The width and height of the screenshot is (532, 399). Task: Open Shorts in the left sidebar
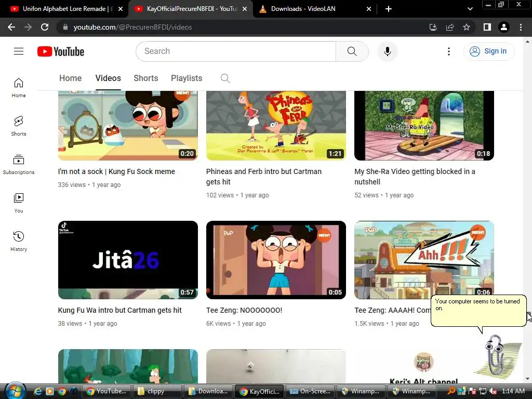(x=19, y=126)
